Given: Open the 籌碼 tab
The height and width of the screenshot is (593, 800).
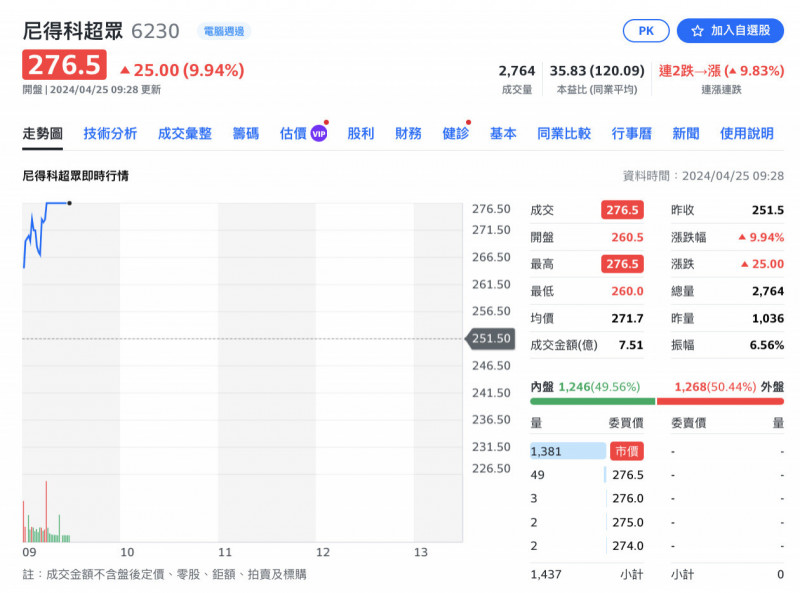Looking at the screenshot, I should [245, 134].
